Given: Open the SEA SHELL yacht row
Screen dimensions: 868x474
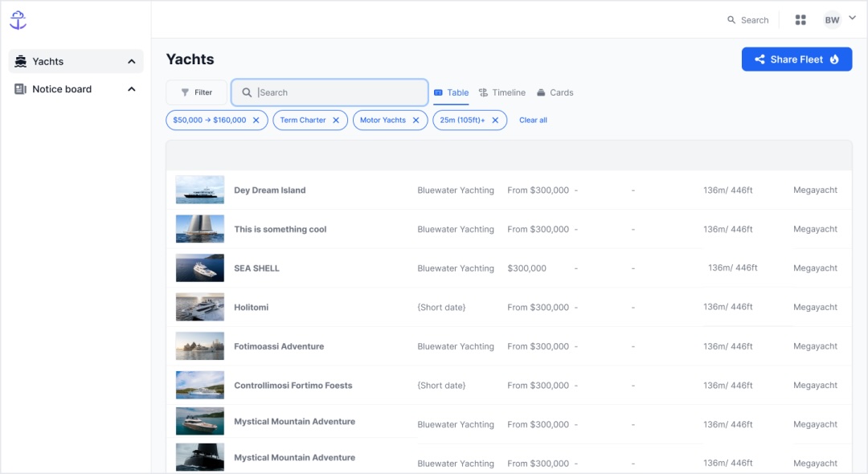Looking at the screenshot, I should pos(256,268).
